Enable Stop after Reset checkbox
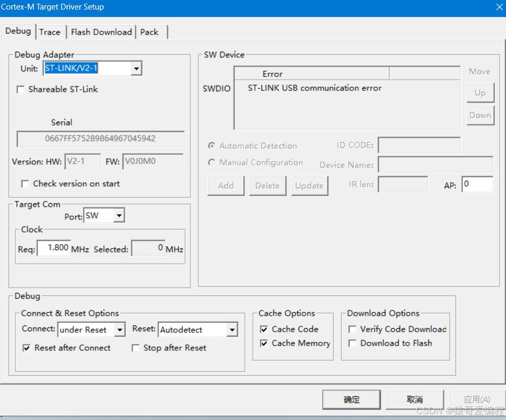The width and height of the screenshot is (506, 420). [x=136, y=348]
